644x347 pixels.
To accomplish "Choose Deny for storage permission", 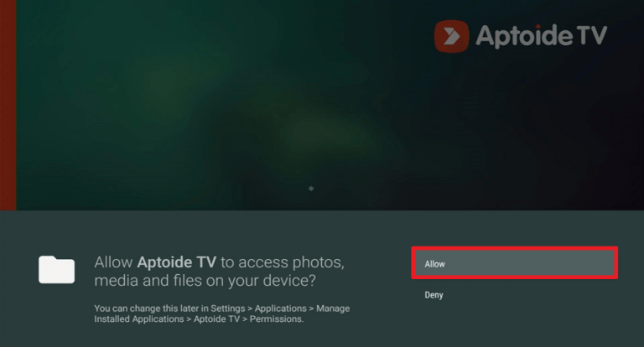I will pos(434,295).
